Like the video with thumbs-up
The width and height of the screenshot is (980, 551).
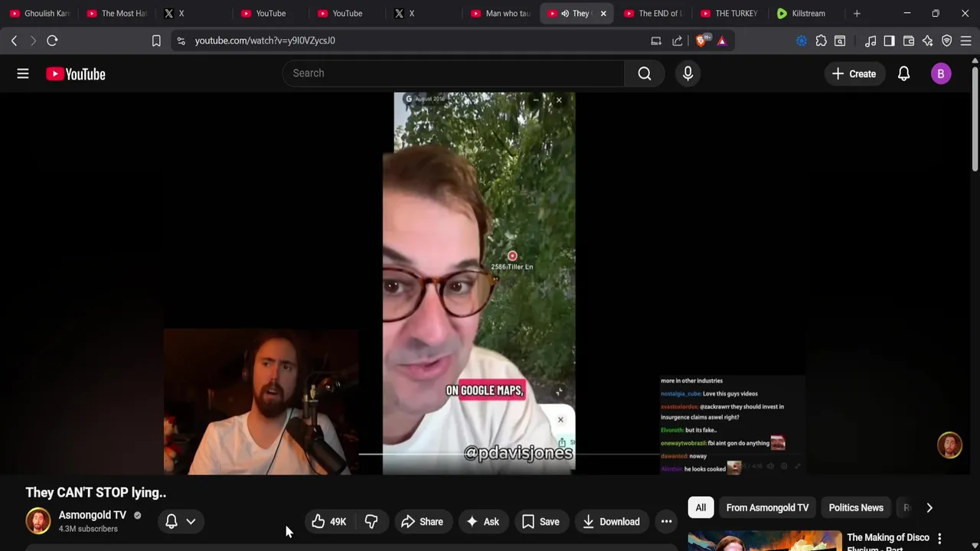tap(329, 521)
